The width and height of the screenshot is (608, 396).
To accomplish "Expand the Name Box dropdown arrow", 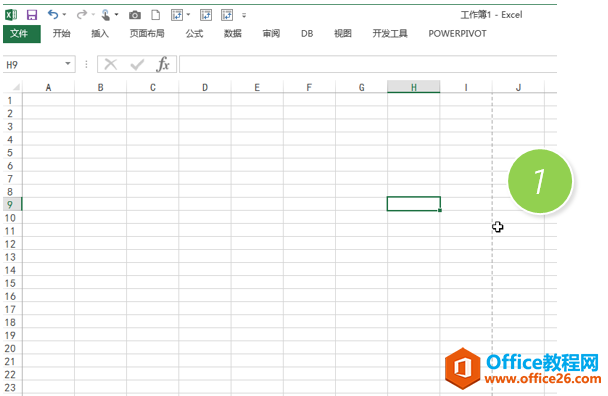I will [x=68, y=64].
